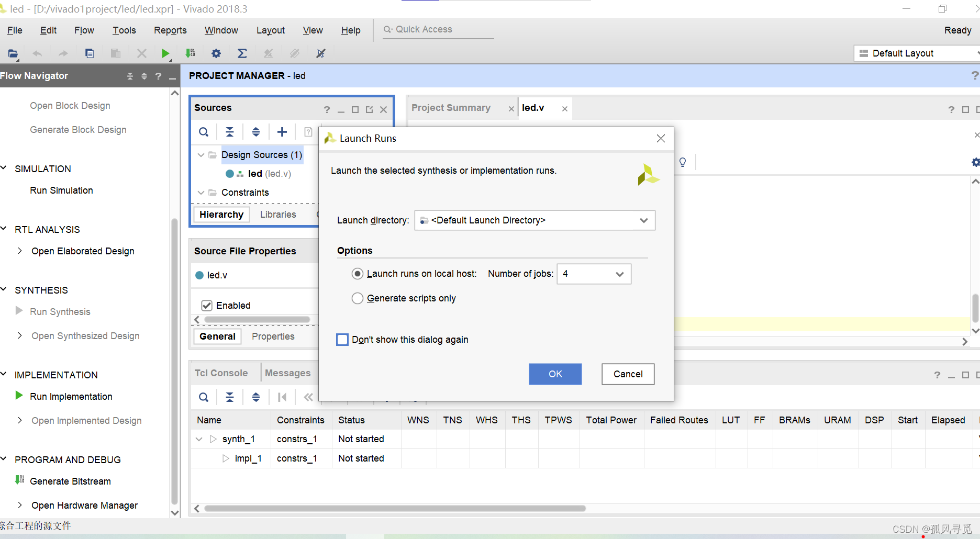This screenshot has width=980, height=539.
Task: Open the Launch directory dropdown
Action: [x=534, y=220]
